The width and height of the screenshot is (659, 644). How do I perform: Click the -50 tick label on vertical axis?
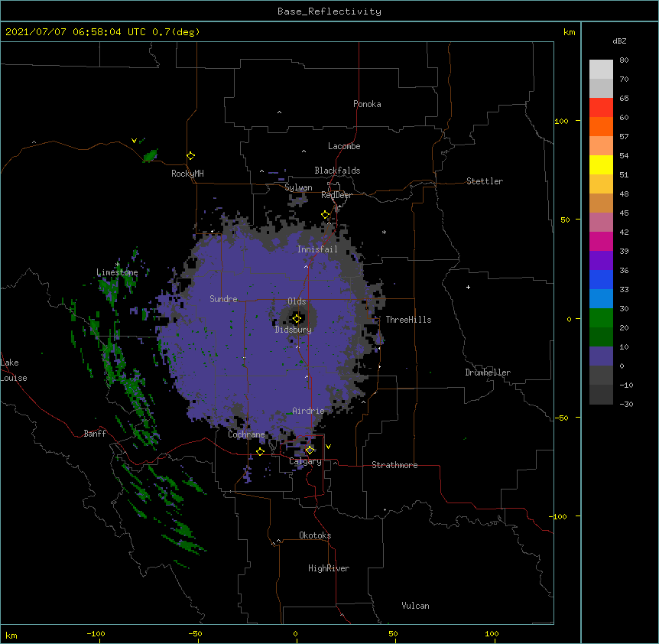click(x=561, y=418)
